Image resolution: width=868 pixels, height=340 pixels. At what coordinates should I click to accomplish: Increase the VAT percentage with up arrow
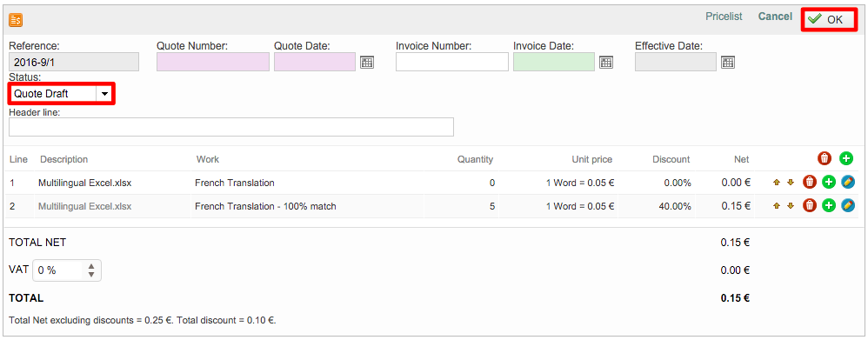click(x=91, y=266)
